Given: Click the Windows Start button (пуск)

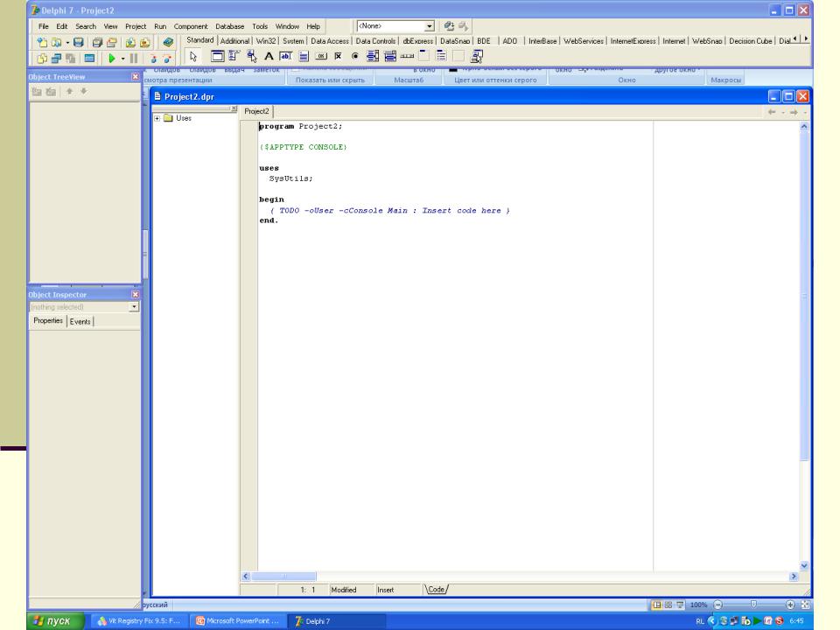Looking at the screenshot, I should [56, 621].
